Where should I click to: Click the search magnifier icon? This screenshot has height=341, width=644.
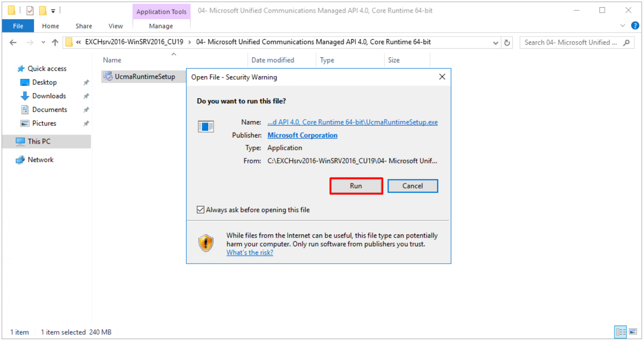point(627,42)
